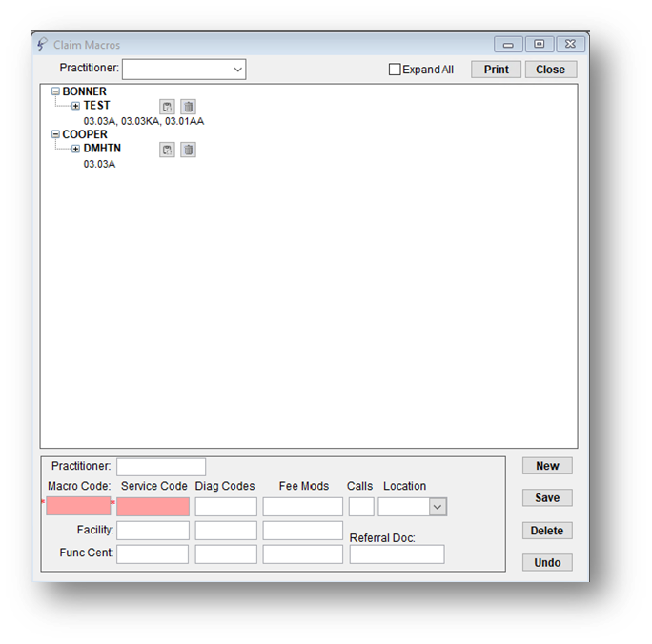
Task: Click the second Diag Codes field
Action: pyautogui.click(x=226, y=531)
